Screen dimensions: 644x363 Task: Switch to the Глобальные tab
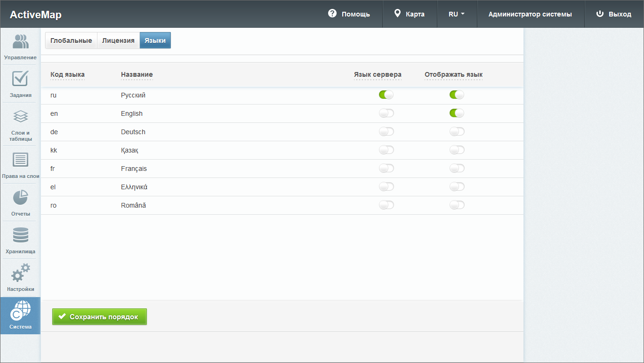pos(71,40)
